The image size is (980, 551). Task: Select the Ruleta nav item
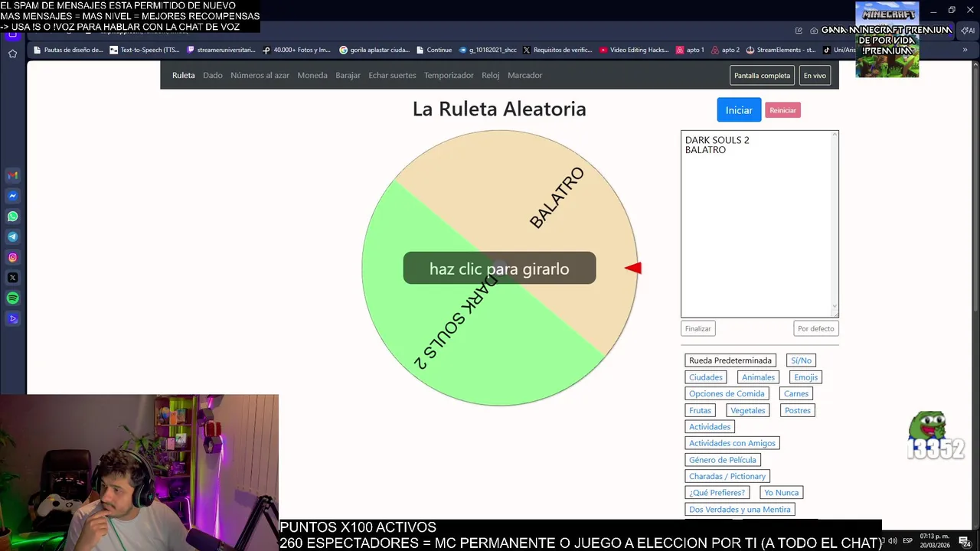[x=183, y=75]
